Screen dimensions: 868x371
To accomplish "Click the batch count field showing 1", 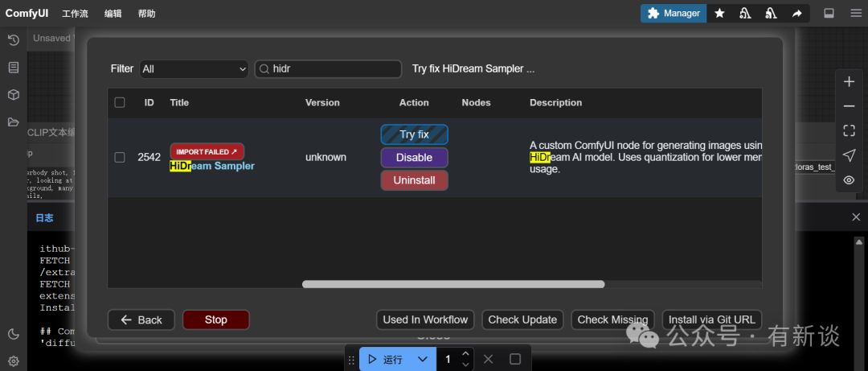I will tap(448, 360).
